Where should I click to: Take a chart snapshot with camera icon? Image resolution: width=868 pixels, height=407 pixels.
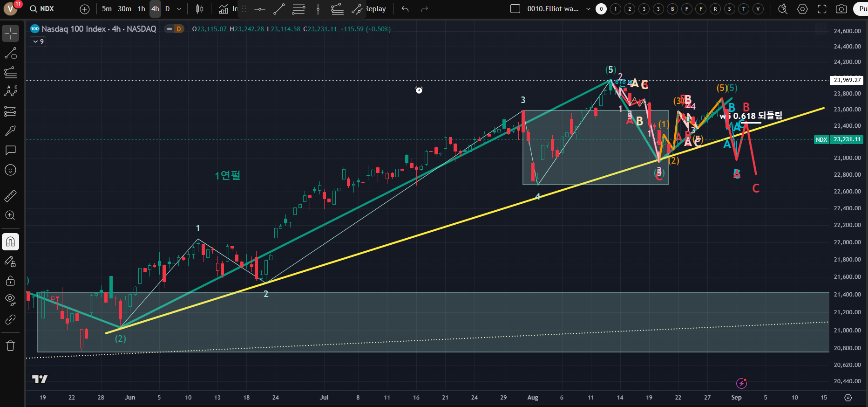(x=841, y=9)
